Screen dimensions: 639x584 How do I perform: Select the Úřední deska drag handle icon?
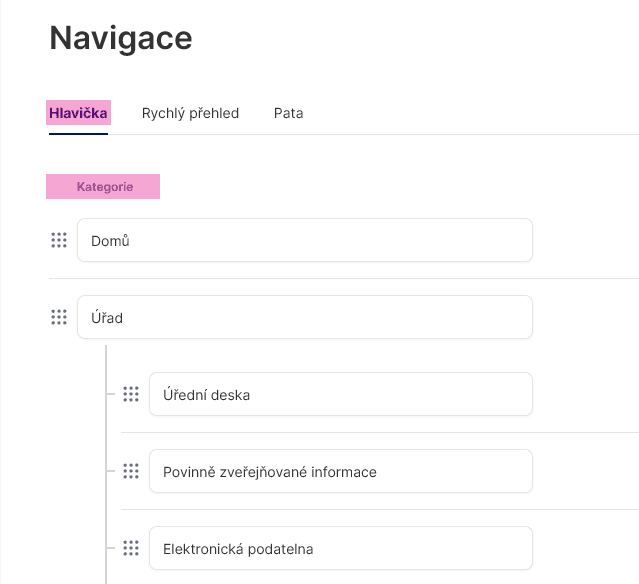131,394
